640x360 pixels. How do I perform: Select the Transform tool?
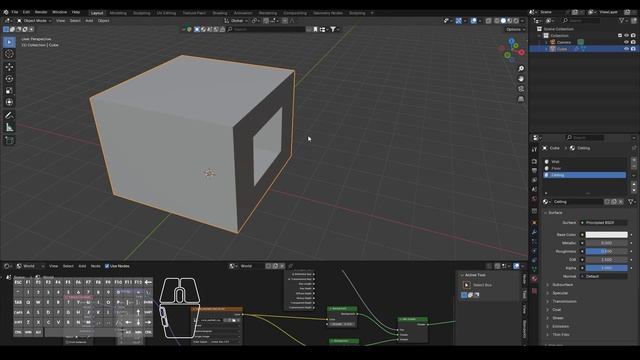[9, 102]
